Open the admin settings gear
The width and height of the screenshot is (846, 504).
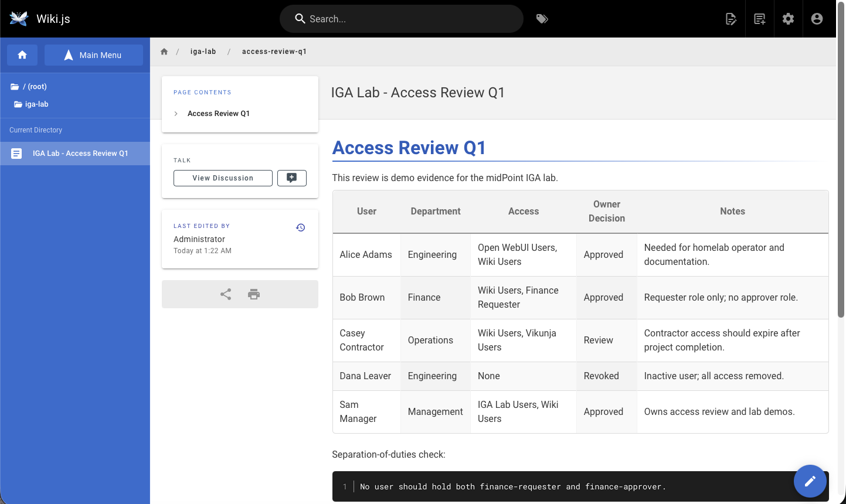(789, 19)
